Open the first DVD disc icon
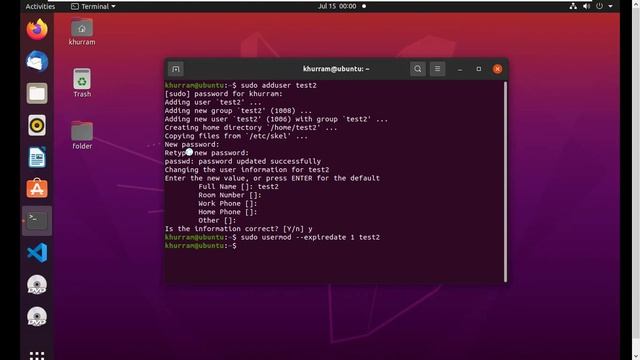640x360 pixels. 37,284
